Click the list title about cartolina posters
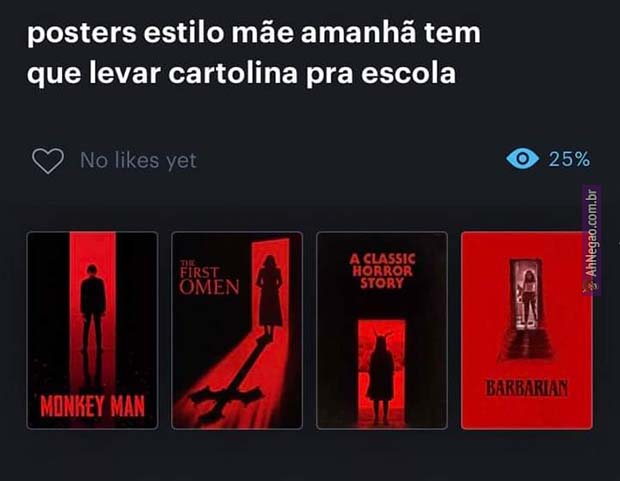The image size is (620, 481). click(253, 53)
